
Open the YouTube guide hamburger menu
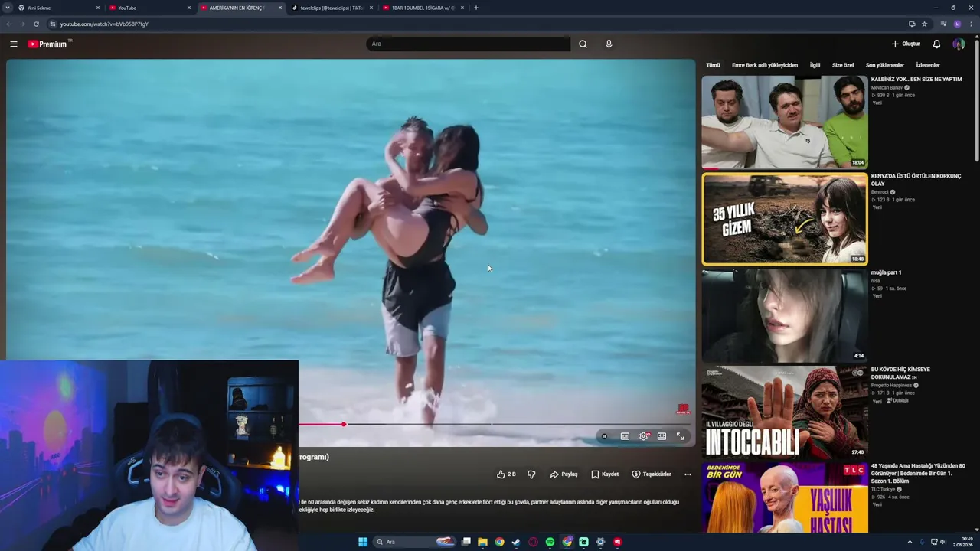[x=14, y=44]
